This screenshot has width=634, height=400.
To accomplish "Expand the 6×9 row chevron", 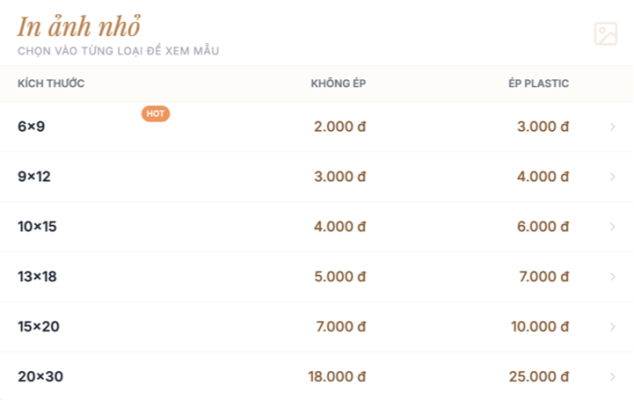I will pyautogui.click(x=612, y=127).
